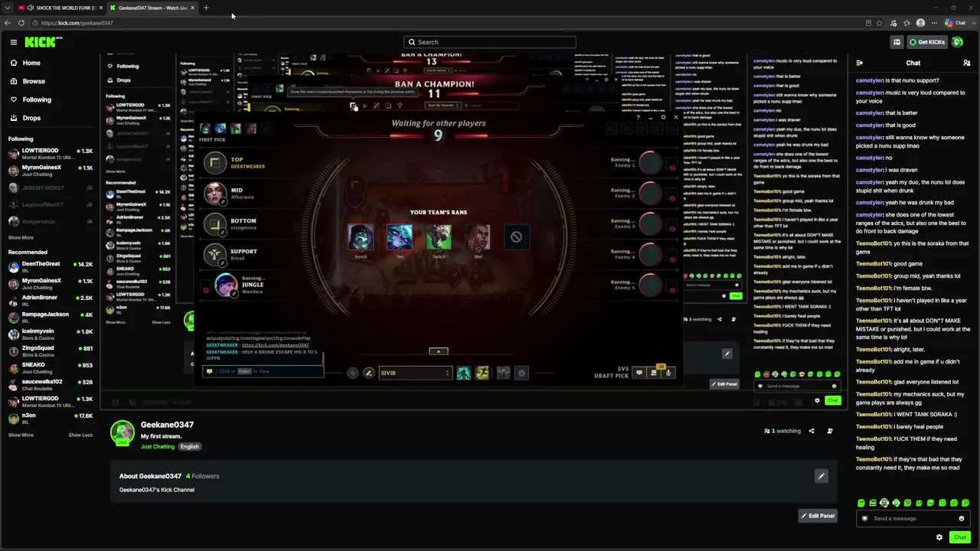The width and height of the screenshot is (980, 551).
Task: Expand the Copilot Chat sidebar chevron
Action: click(x=972, y=23)
